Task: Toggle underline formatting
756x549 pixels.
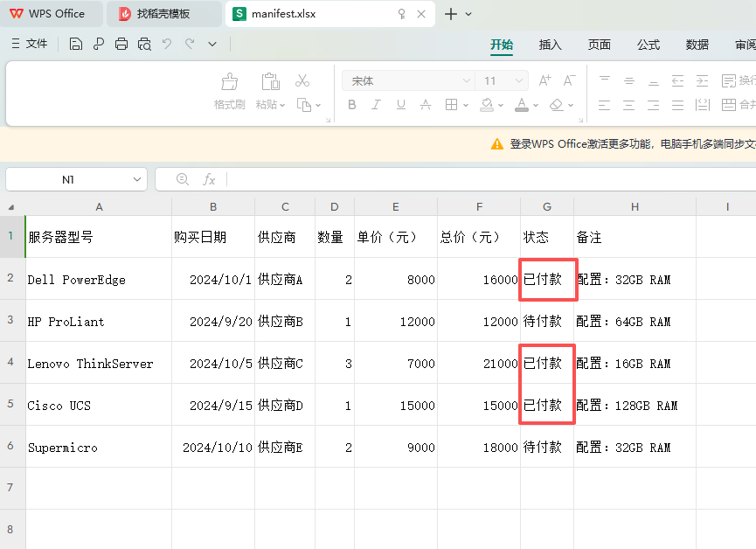Action: [x=401, y=105]
